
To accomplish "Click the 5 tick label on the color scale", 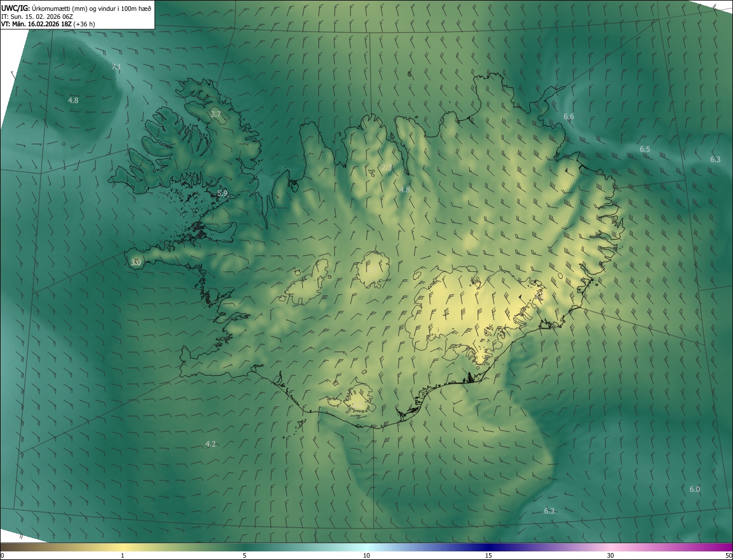I will point(245,555).
